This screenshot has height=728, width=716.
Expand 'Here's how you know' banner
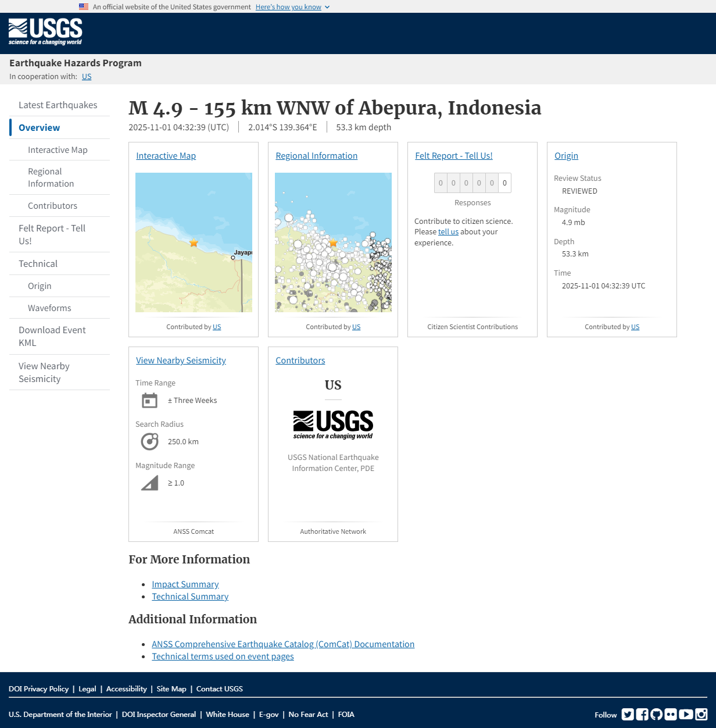(288, 7)
